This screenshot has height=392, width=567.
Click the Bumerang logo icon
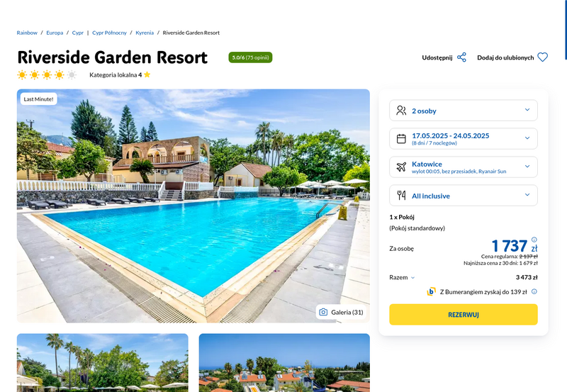[431, 291]
